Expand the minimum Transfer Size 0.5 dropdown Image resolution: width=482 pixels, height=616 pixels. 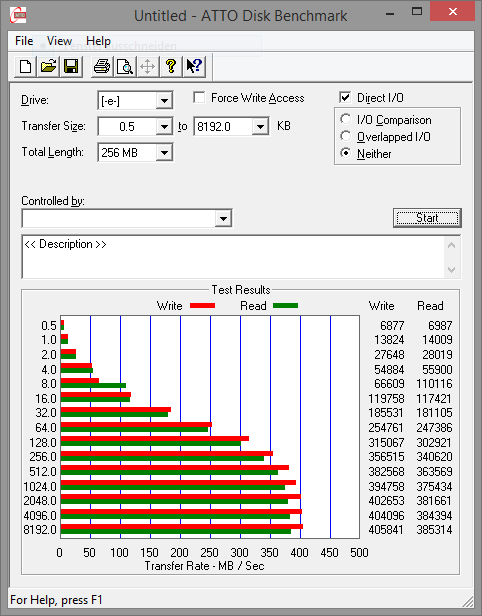click(164, 126)
